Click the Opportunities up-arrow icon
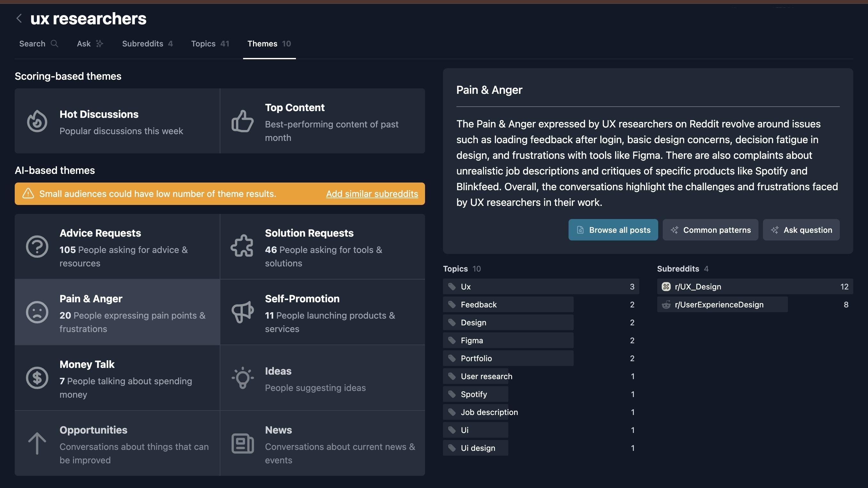This screenshot has width=868, height=488. [x=37, y=443]
